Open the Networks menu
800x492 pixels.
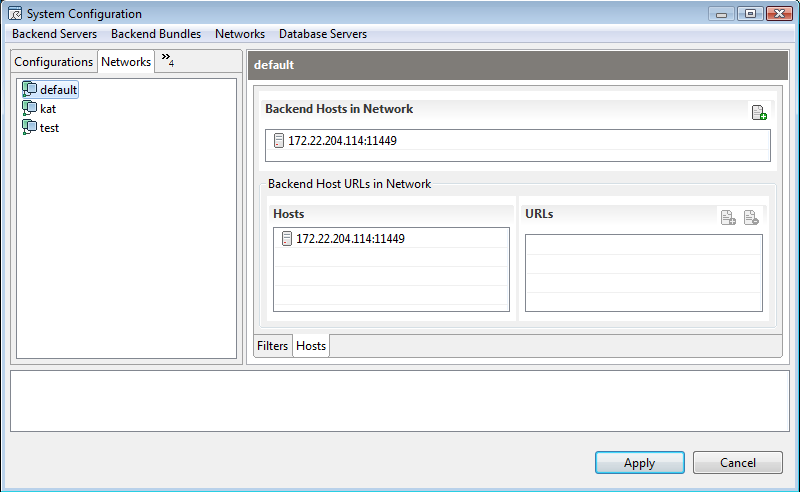pyautogui.click(x=240, y=34)
